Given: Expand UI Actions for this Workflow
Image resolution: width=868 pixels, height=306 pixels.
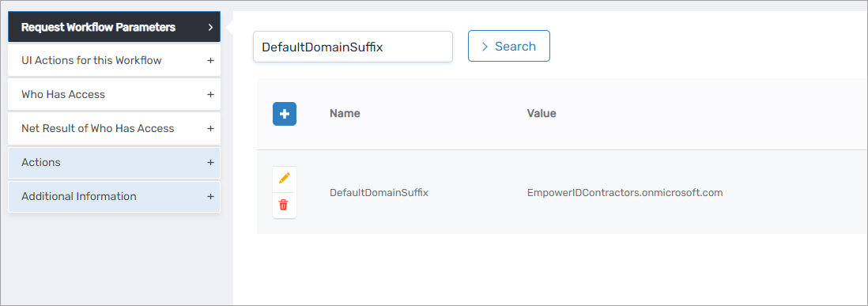Looking at the screenshot, I should tap(114, 60).
